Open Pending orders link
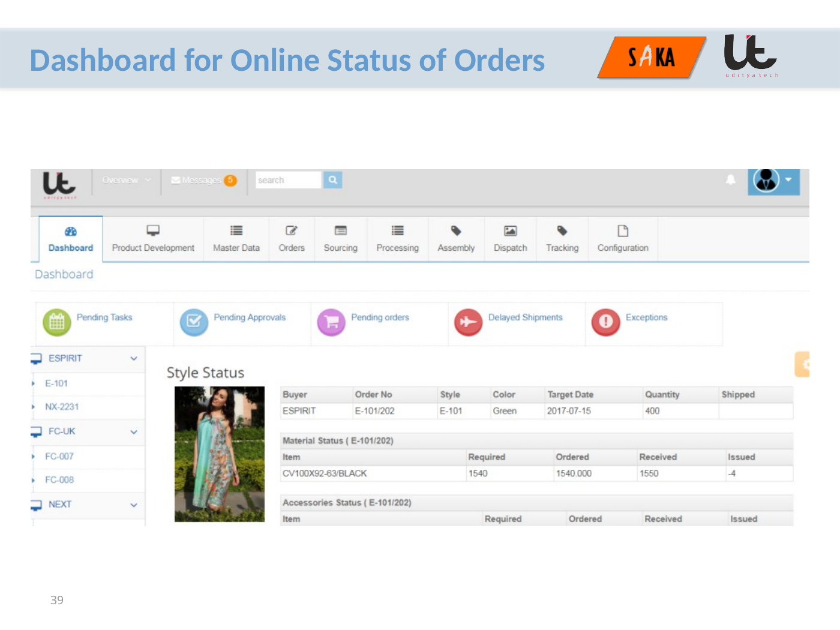 coord(380,317)
